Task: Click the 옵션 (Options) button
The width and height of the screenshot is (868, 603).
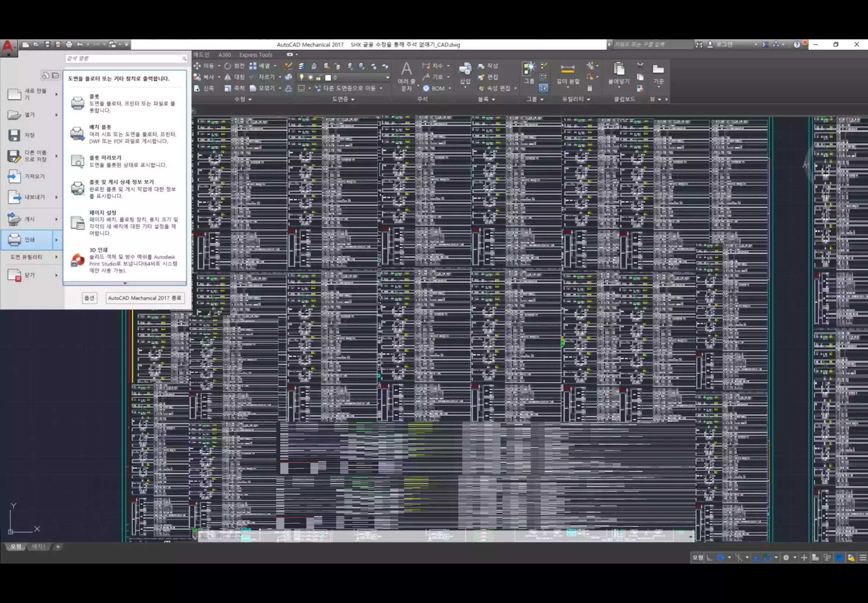Action: click(x=89, y=298)
